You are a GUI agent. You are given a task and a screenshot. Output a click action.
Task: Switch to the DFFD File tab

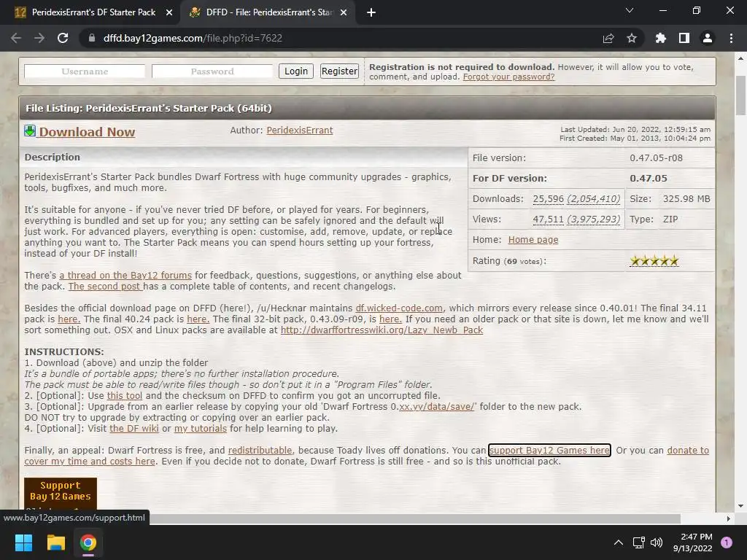267,12
